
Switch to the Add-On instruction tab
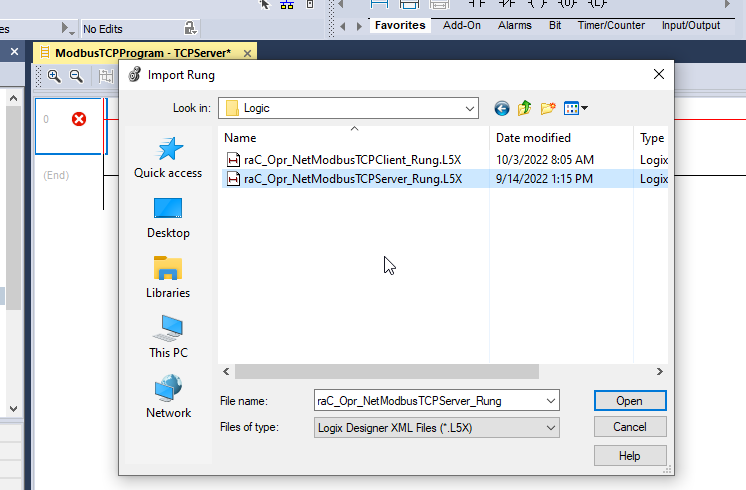click(x=462, y=25)
